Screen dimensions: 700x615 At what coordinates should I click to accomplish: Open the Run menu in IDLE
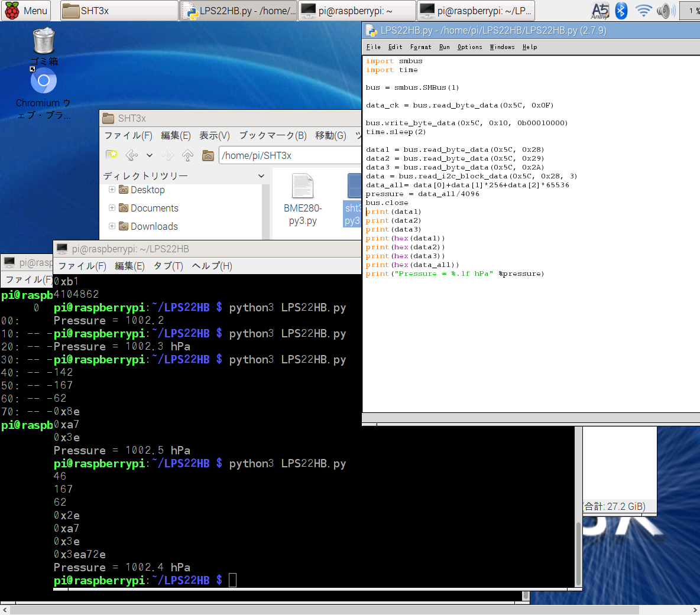(x=444, y=47)
